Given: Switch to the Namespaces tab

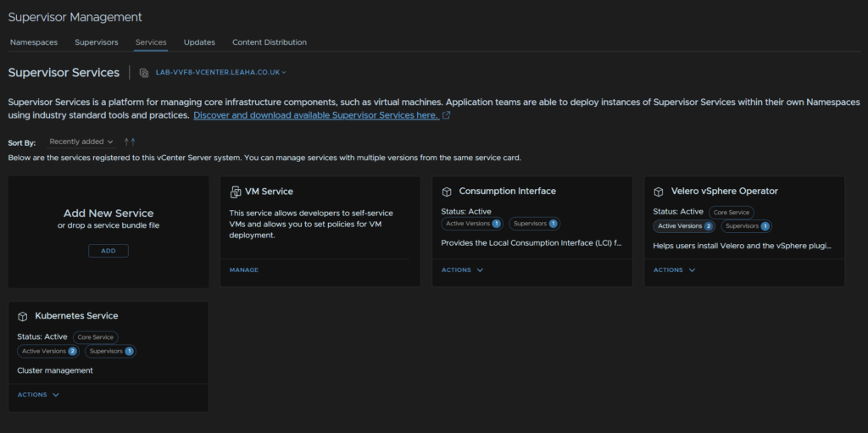Looking at the screenshot, I should (x=34, y=42).
